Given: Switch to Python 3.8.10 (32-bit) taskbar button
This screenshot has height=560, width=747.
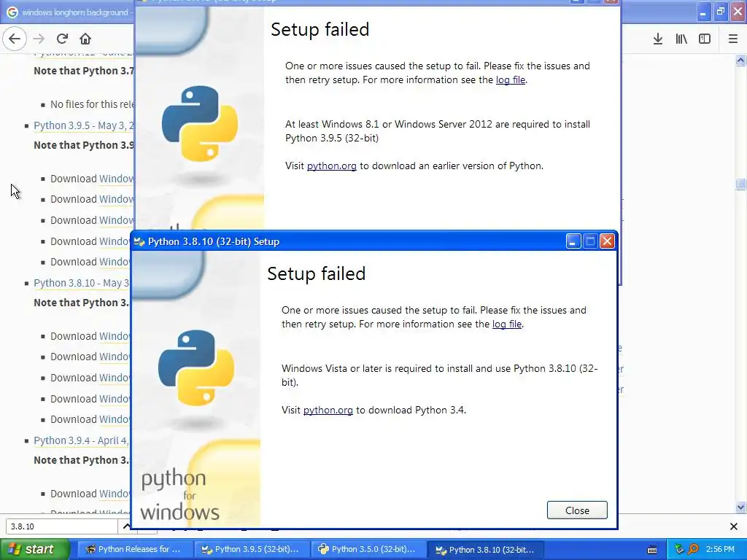Looking at the screenshot, I should [485, 549].
